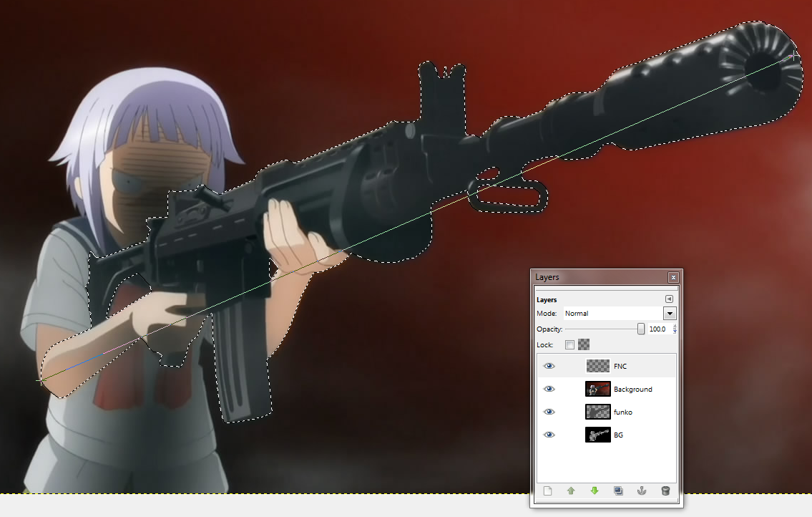Create a new layer
Viewport: 812px width, 517px height.
[547, 491]
